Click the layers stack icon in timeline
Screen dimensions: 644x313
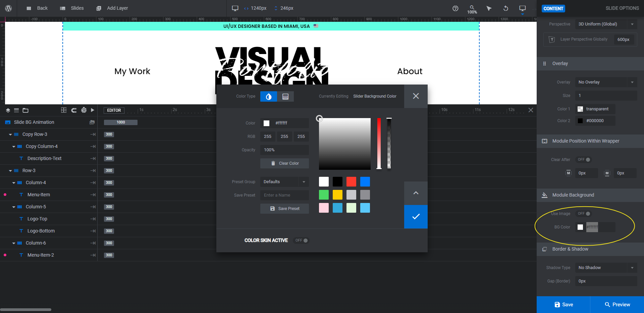click(8, 110)
